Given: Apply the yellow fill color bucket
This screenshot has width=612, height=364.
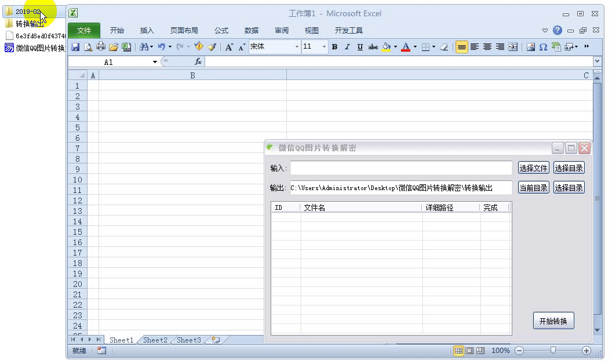Looking at the screenshot, I should [x=387, y=47].
